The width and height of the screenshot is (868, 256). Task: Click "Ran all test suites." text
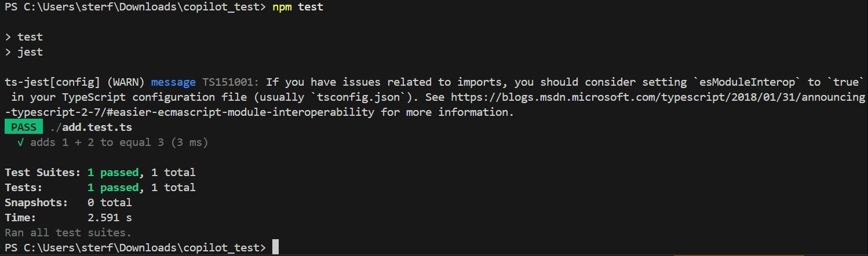click(68, 232)
